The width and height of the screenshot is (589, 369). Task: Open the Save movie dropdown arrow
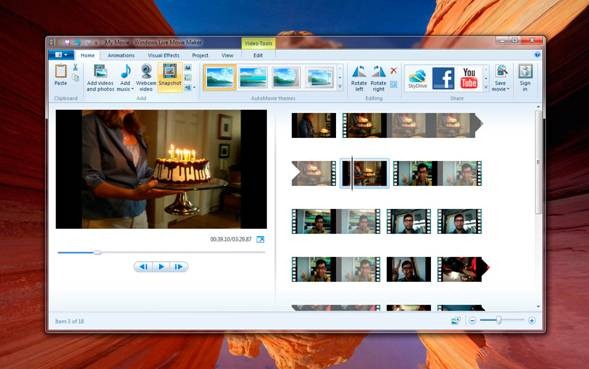pyautogui.click(x=508, y=89)
